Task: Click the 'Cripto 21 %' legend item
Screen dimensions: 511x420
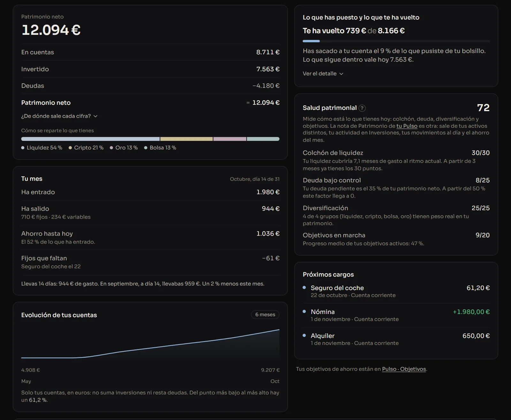Action: pos(86,148)
